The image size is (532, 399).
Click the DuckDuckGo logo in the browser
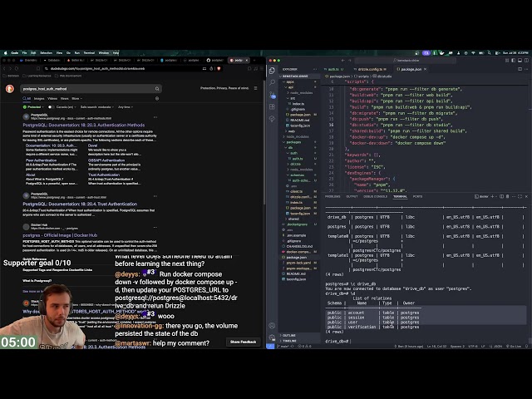[x=10, y=89]
